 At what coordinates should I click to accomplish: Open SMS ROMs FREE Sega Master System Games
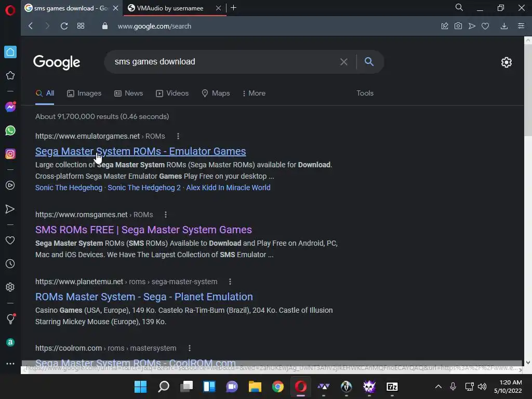coord(143,230)
